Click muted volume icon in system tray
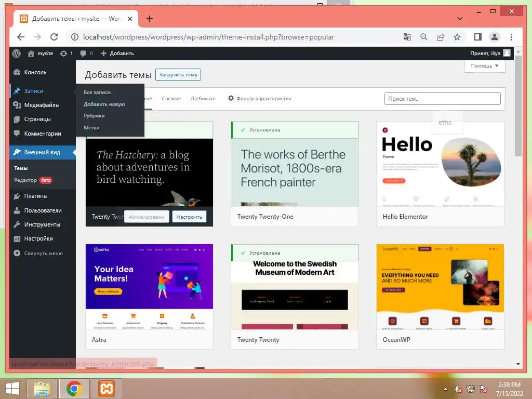This screenshot has width=532, height=399. [458, 390]
